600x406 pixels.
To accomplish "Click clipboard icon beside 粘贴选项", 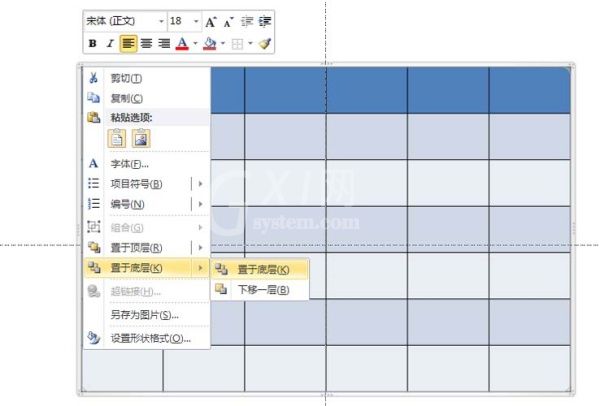I will 94,117.
